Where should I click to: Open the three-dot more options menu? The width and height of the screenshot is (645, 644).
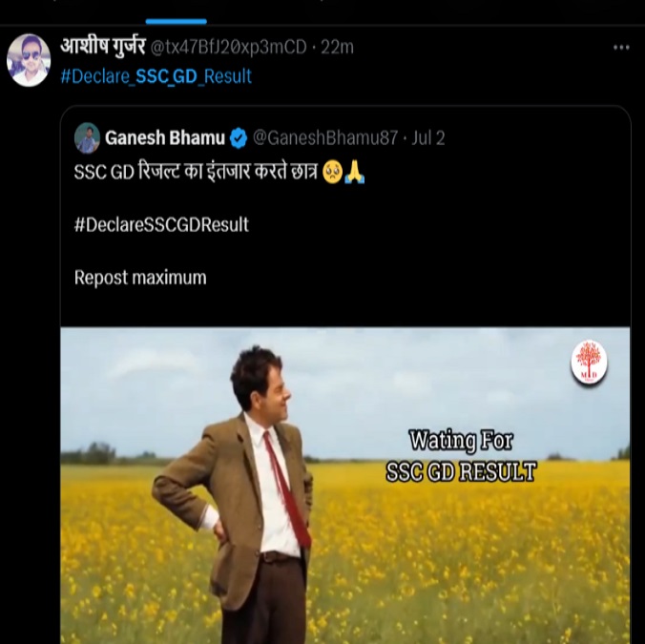(621, 48)
